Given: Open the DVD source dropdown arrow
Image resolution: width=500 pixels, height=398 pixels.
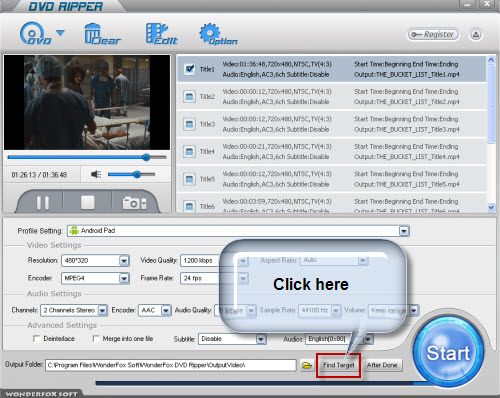Looking at the screenshot, I should tap(60, 33).
